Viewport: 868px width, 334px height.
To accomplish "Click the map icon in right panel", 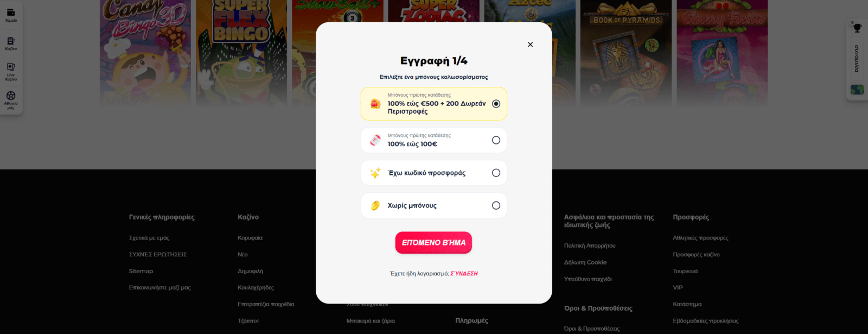I will (x=857, y=90).
